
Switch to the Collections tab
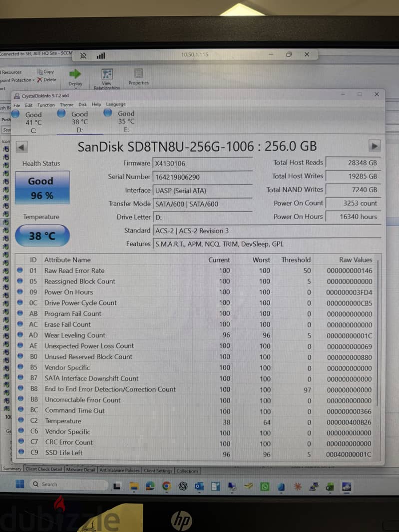[187, 471]
